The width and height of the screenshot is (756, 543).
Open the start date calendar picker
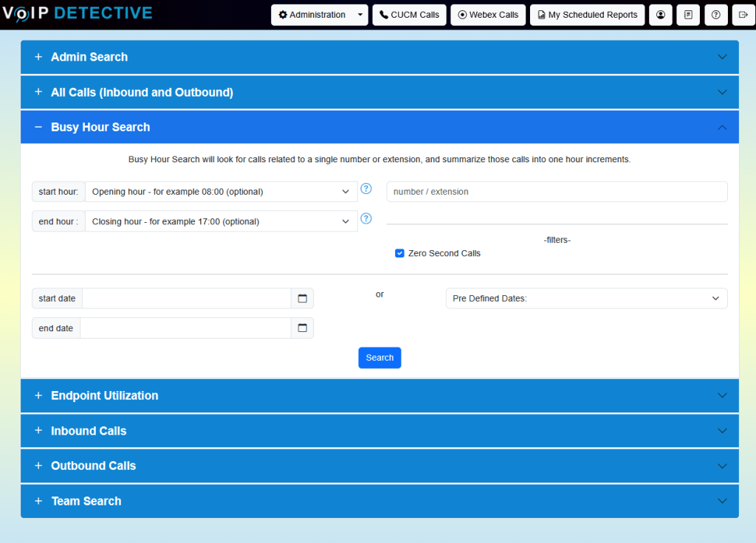coord(303,298)
